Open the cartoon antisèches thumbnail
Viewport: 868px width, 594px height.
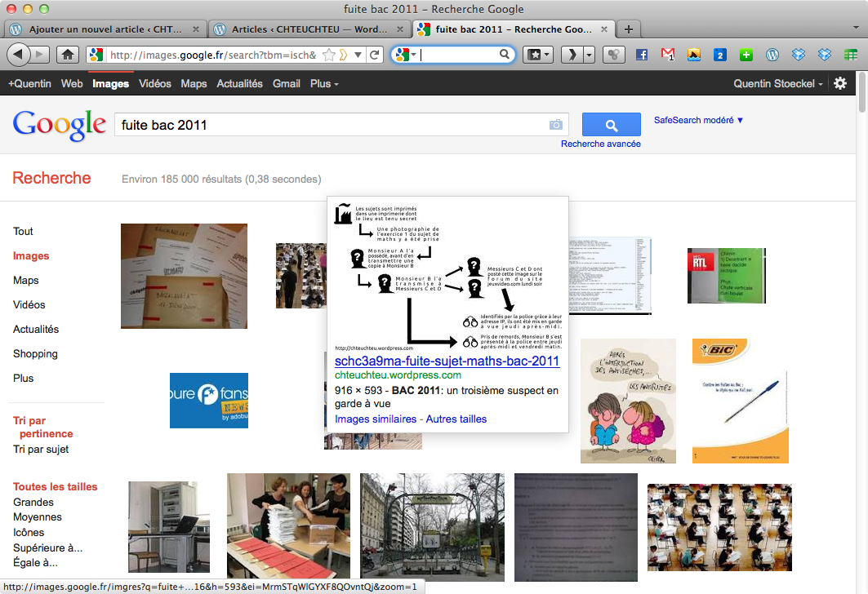[628, 401]
